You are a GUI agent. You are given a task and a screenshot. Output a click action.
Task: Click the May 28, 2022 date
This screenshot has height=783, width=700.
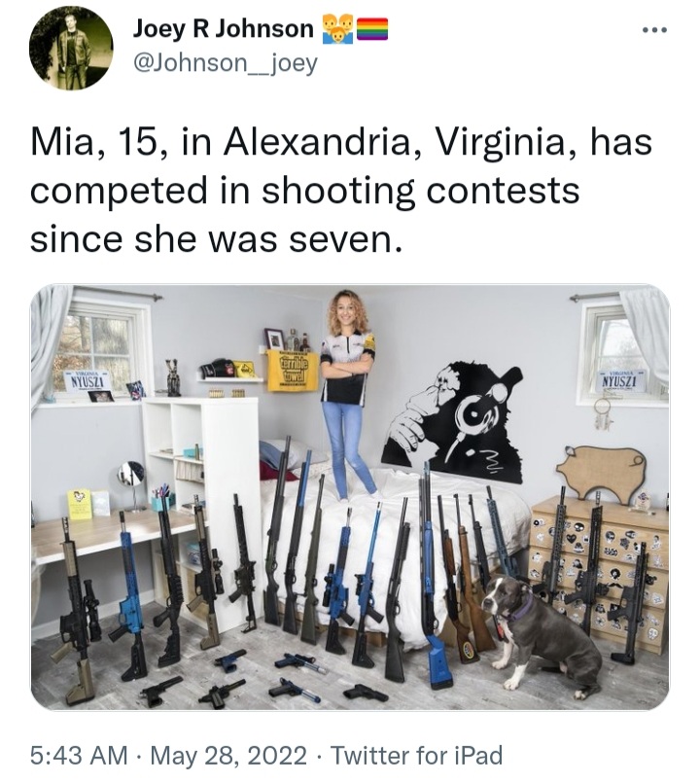[228, 756]
